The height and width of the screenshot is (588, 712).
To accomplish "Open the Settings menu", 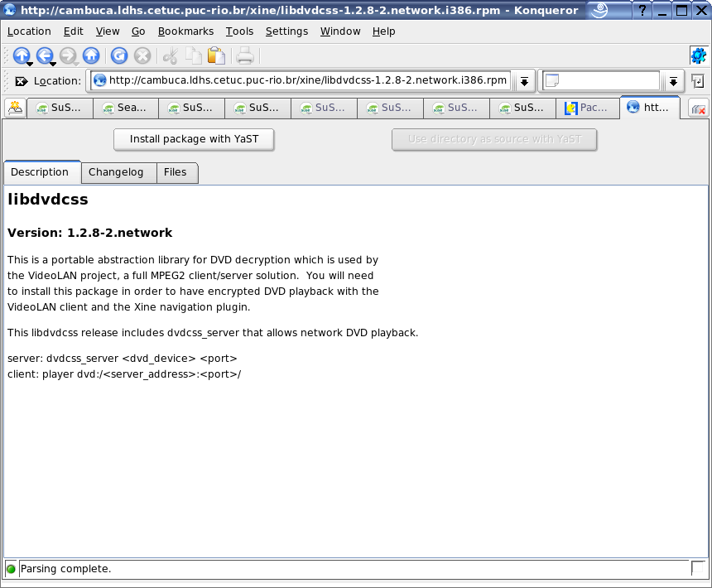I will pos(286,31).
